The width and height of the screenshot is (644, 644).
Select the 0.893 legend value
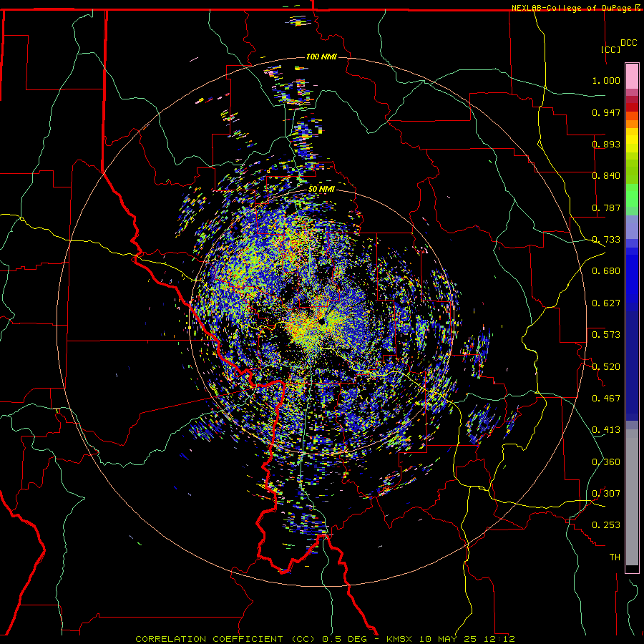click(606, 144)
